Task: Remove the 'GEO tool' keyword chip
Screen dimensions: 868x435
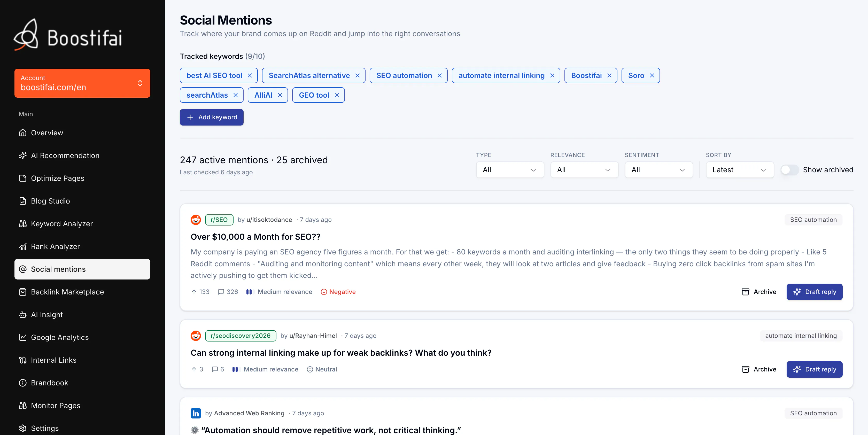Action: tap(337, 95)
